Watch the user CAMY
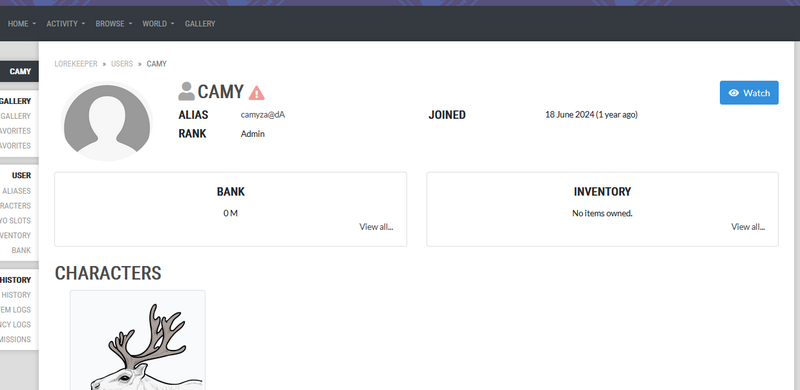 pos(749,92)
